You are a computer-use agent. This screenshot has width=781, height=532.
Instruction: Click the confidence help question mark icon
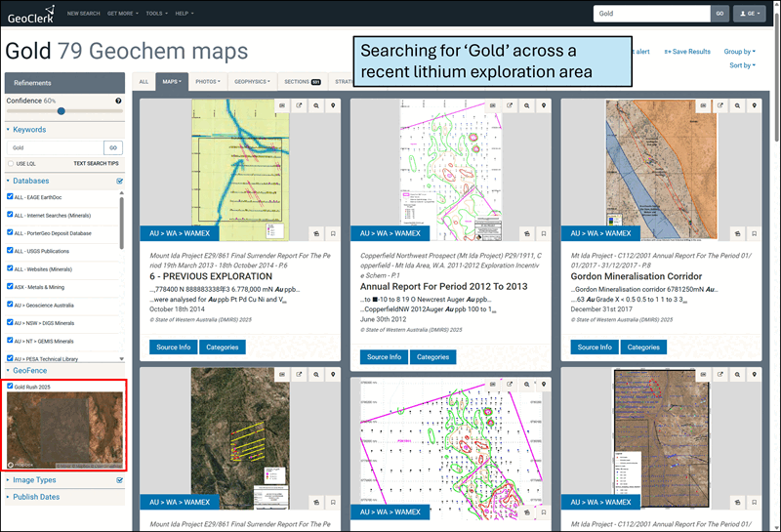tap(118, 101)
